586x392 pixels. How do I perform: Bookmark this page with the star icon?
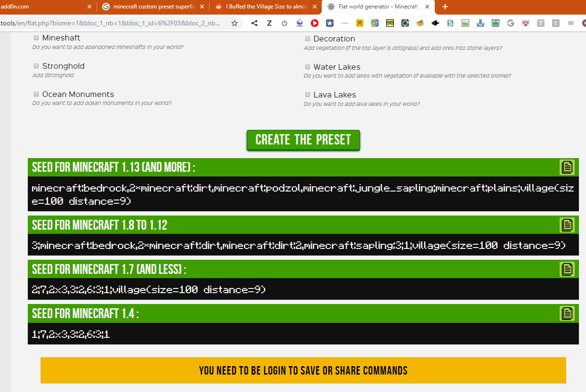[235, 23]
